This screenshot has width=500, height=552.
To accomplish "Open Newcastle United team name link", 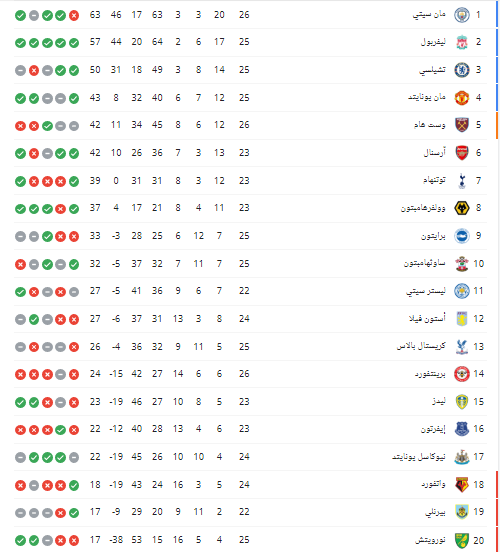I will click(x=419, y=457).
